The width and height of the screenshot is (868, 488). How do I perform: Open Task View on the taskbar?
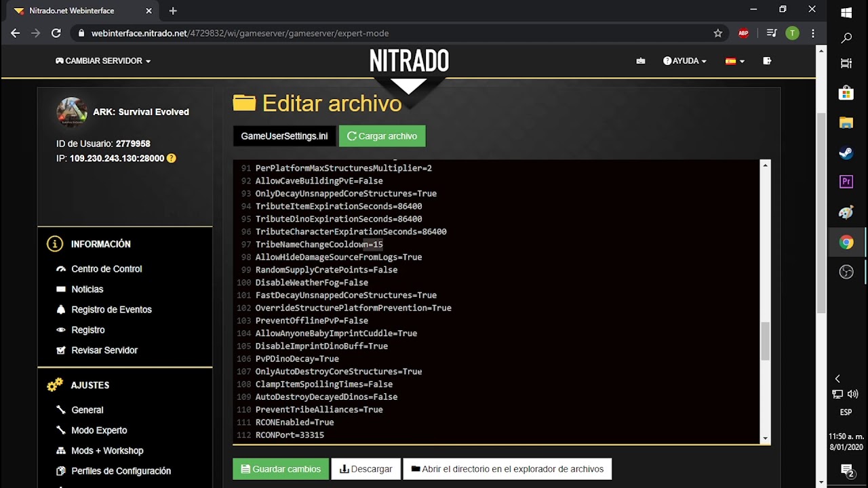(846, 64)
